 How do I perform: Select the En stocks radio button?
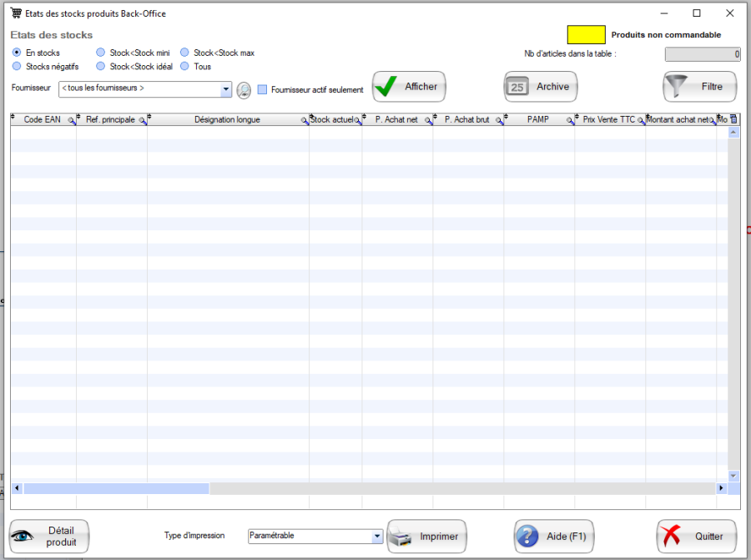(16, 53)
